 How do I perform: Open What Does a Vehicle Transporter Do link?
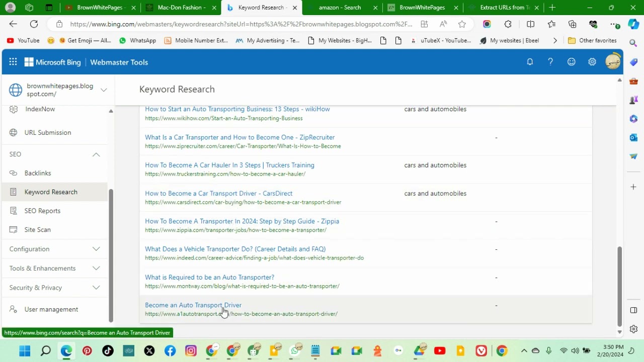[x=235, y=249]
